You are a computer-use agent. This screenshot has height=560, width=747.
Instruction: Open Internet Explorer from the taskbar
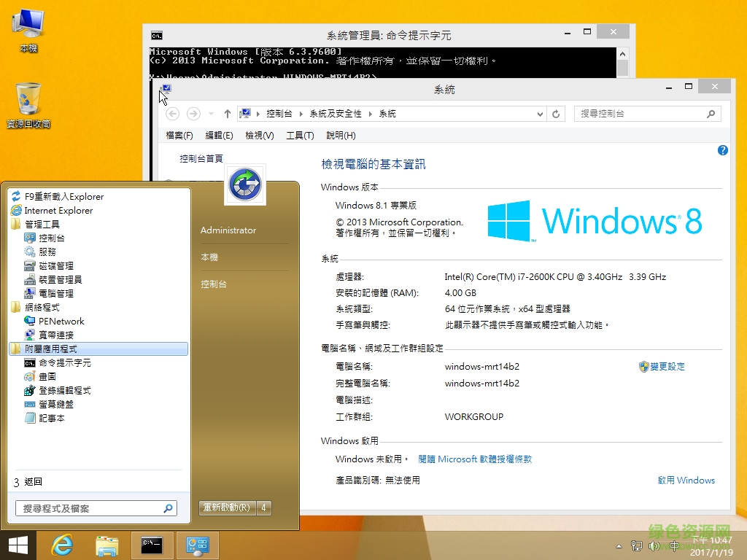tap(62, 545)
